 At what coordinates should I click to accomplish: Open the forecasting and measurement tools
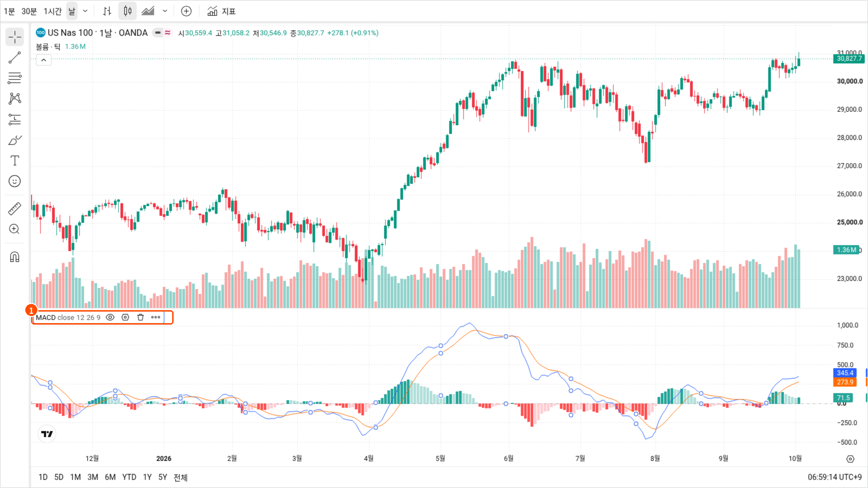point(15,120)
